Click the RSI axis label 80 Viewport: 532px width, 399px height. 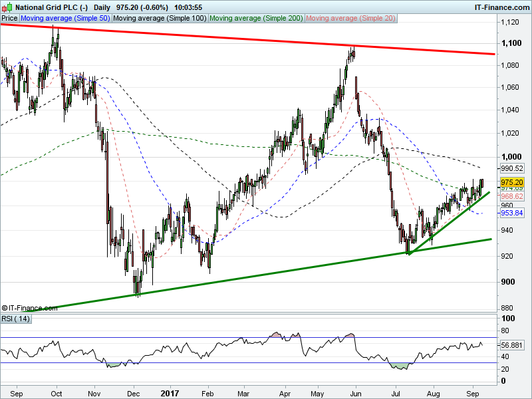click(x=505, y=331)
